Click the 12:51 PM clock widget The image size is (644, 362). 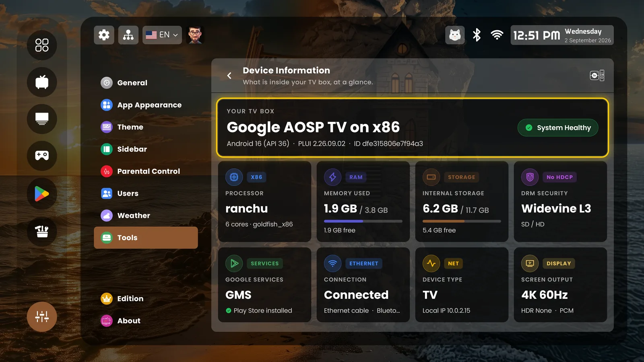click(562, 35)
